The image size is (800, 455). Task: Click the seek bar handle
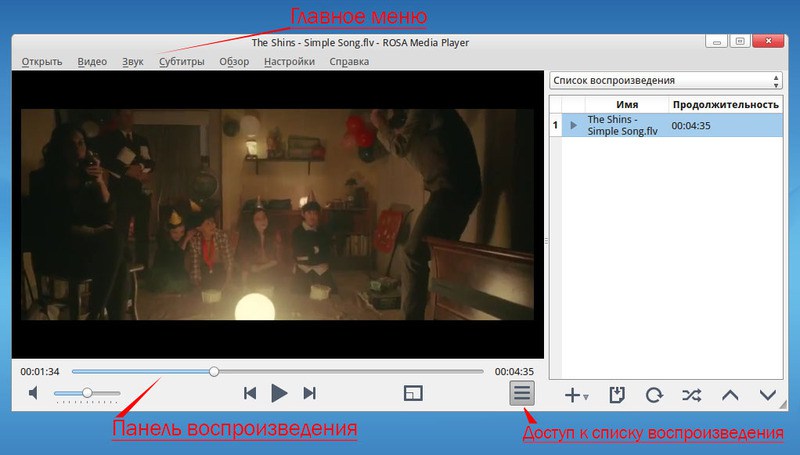tap(214, 371)
